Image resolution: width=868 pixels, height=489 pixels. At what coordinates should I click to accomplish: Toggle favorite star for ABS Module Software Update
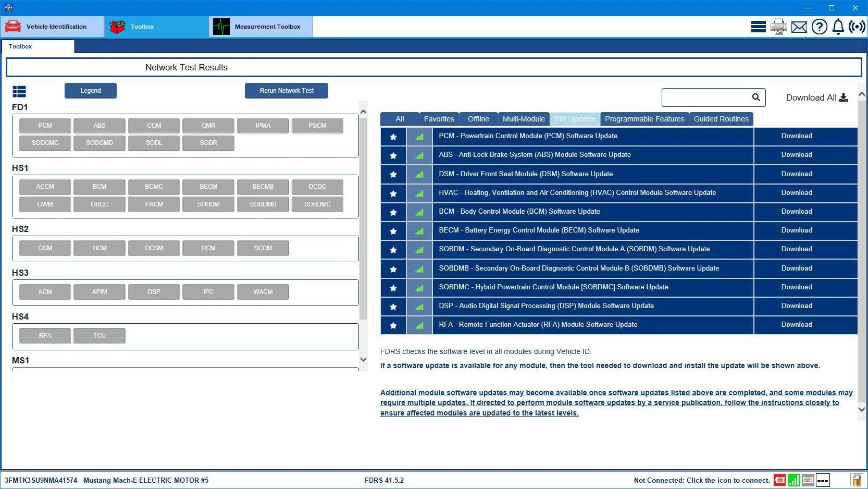pos(393,155)
